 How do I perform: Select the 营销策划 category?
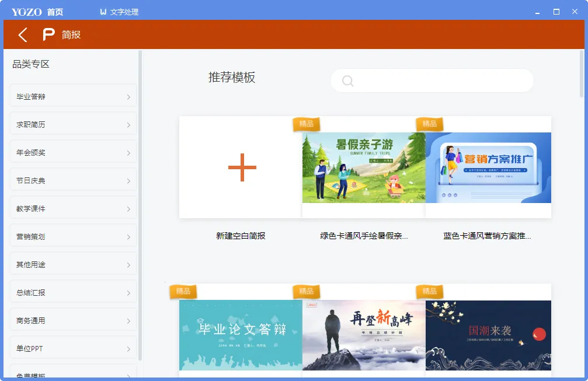click(73, 237)
